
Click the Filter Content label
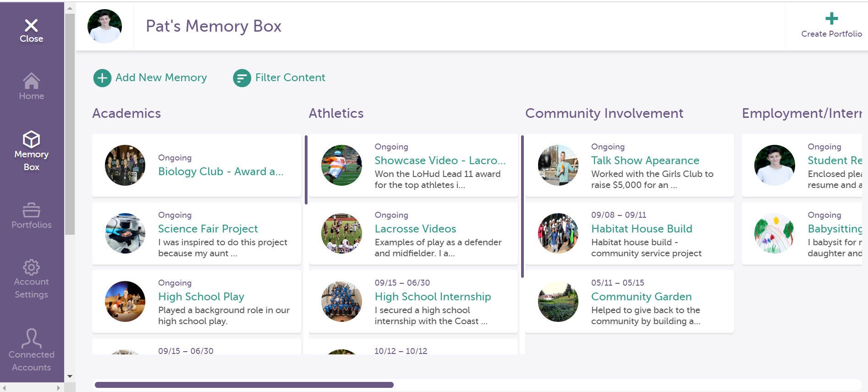290,77
